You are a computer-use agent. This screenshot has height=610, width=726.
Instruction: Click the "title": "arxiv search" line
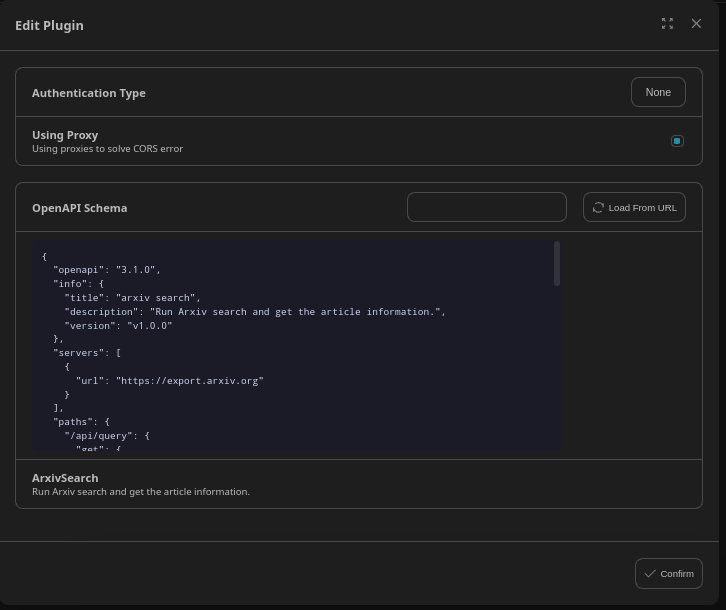(132, 298)
